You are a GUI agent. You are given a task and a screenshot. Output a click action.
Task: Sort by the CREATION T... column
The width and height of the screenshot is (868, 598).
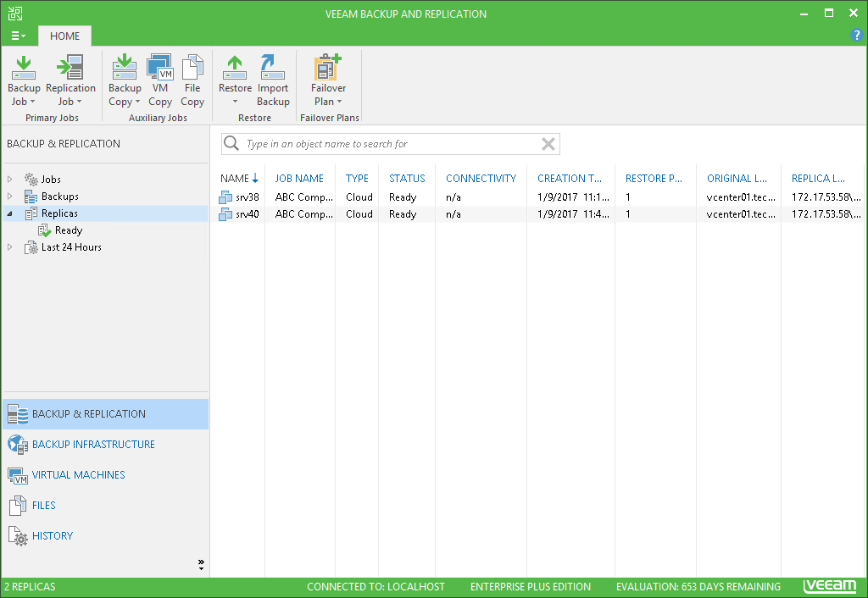(x=570, y=179)
